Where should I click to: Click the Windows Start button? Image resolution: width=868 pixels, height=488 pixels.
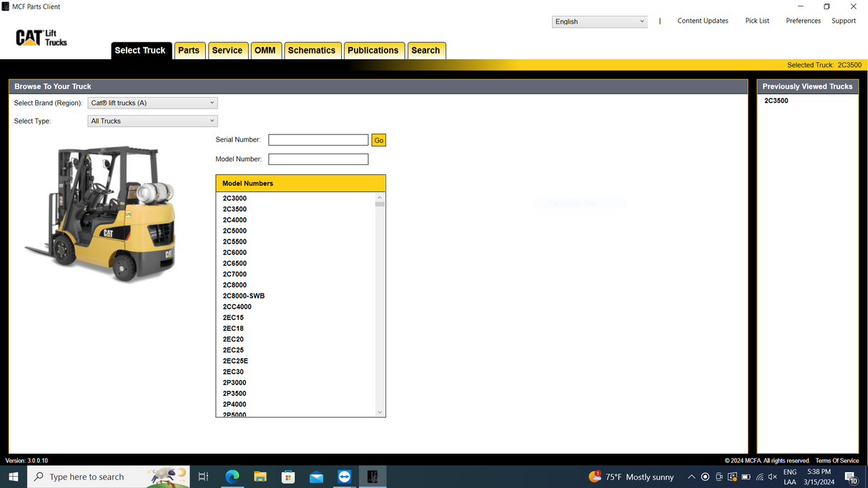click(13, 477)
